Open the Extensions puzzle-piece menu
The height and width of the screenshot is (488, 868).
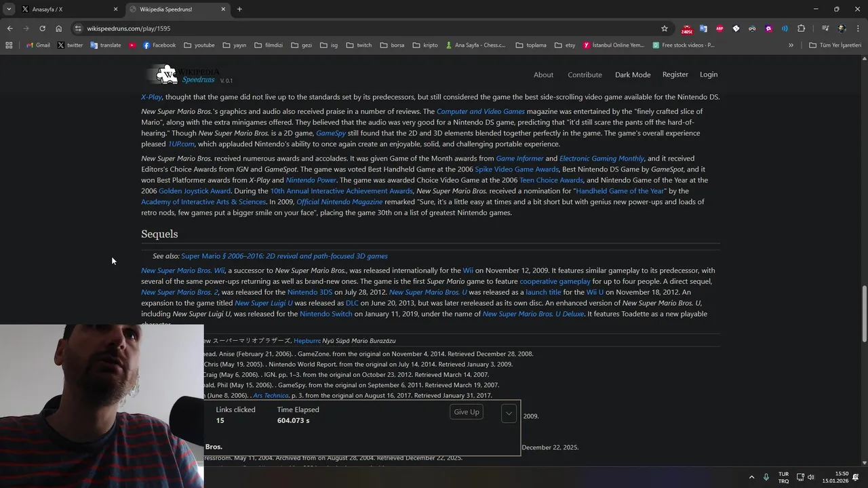pyautogui.click(x=801, y=28)
